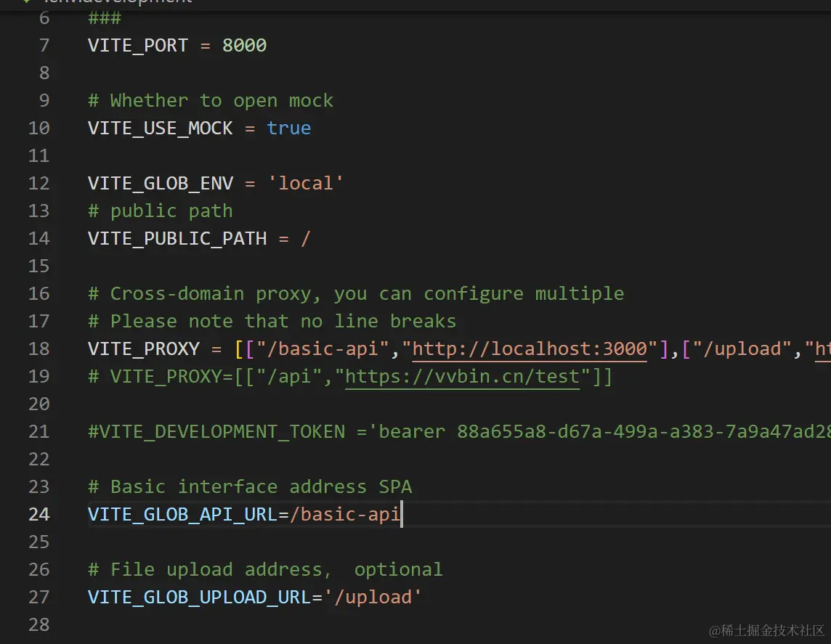Image resolution: width=831 pixels, height=644 pixels.
Task: Click the /basic-api value on line 24
Action: (x=344, y=514)
